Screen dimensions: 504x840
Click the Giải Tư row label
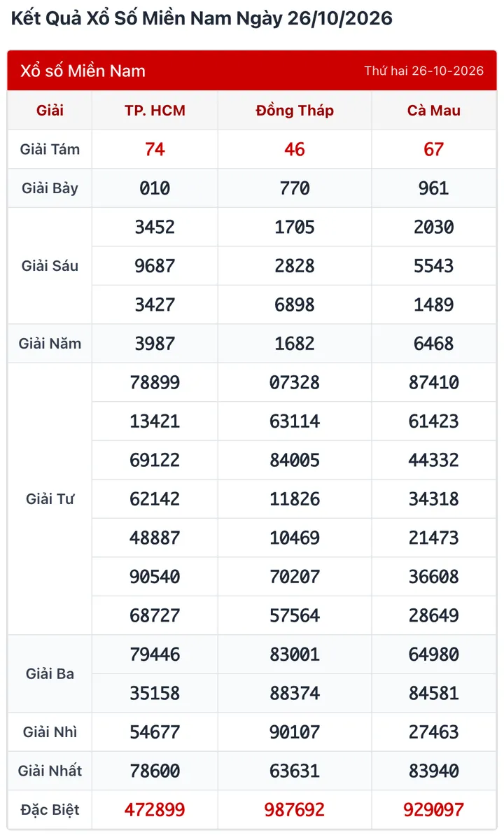tap(50, 499)
